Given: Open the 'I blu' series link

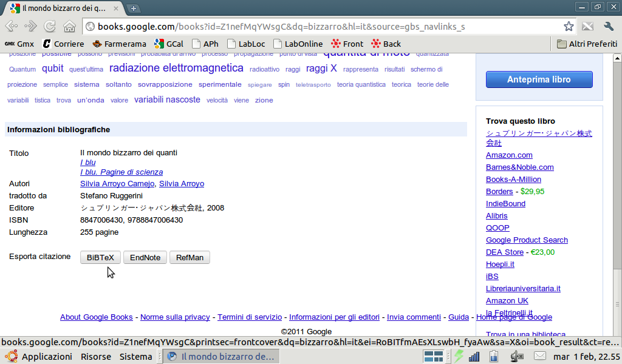Looking at the screenshot, I should click(87, 163).
